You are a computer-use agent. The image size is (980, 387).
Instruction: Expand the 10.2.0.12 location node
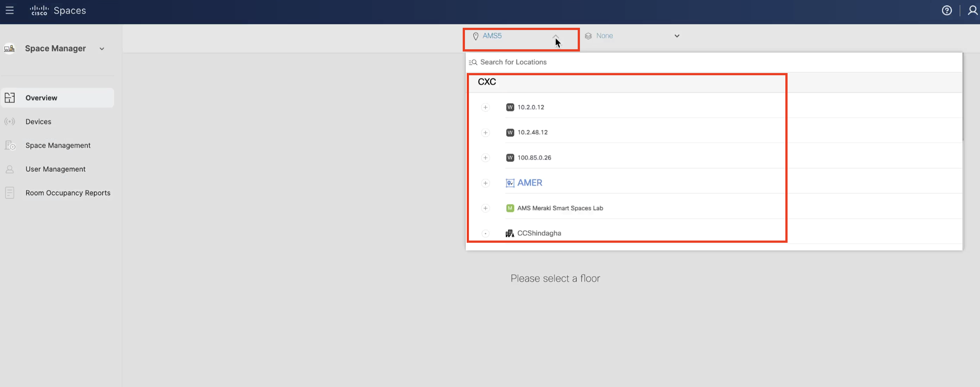pos(485,107)
